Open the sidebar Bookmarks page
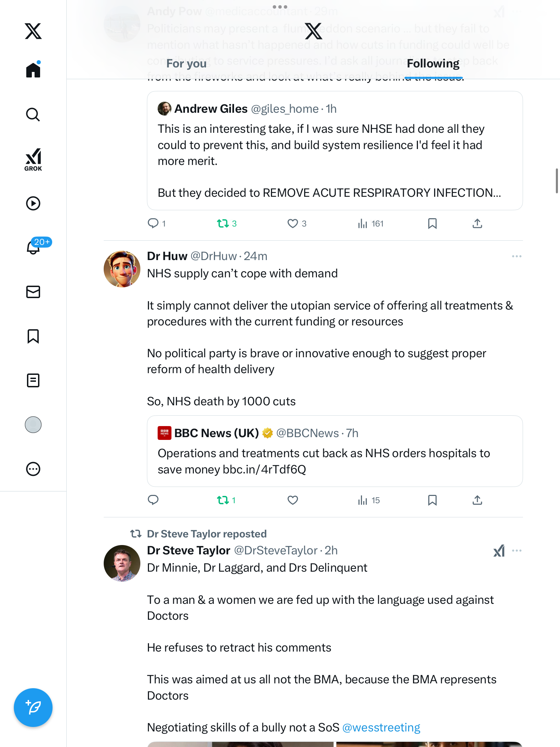 [33, 336]
